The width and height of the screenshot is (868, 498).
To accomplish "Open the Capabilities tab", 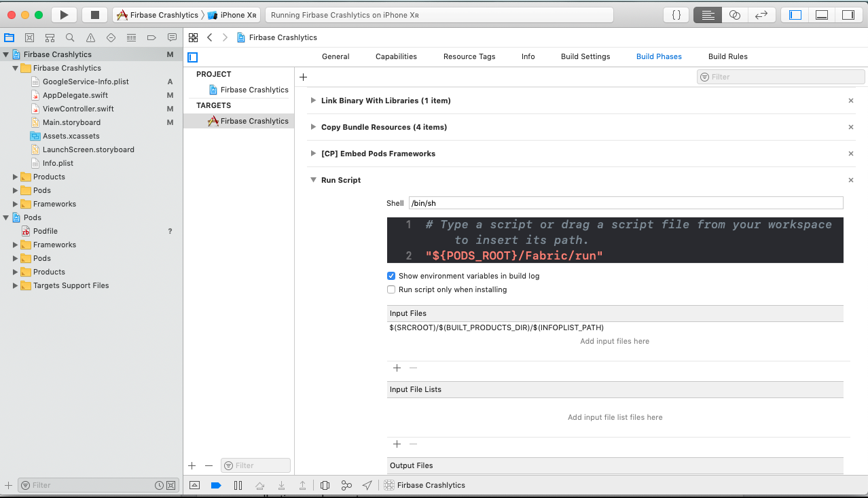I will (x=396, y=56).
